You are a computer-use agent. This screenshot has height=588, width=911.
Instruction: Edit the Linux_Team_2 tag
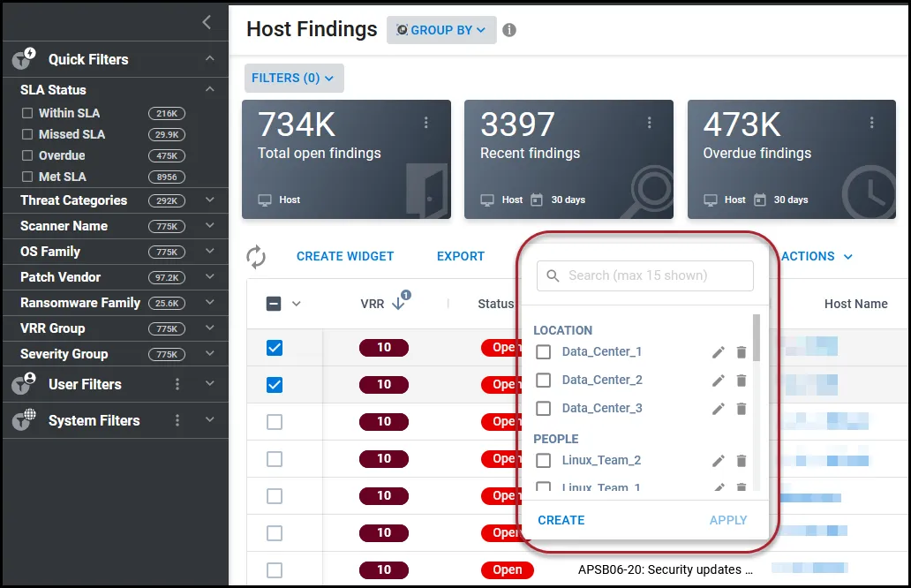click(718, 461)
